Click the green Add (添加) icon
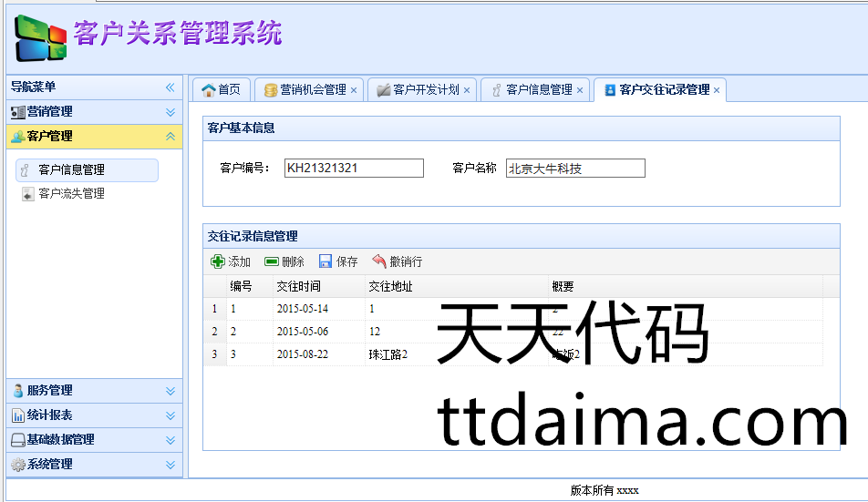Viewport: 868px width, 502px height. point(218,261)
